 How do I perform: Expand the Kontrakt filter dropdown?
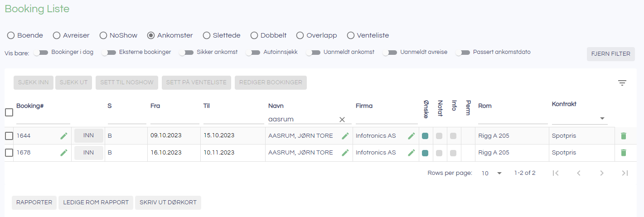602,119
